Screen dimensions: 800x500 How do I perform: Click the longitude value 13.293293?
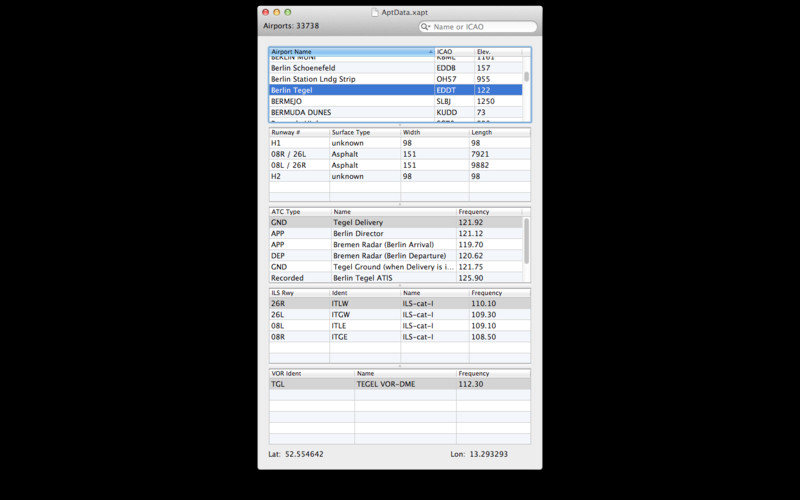488,454
